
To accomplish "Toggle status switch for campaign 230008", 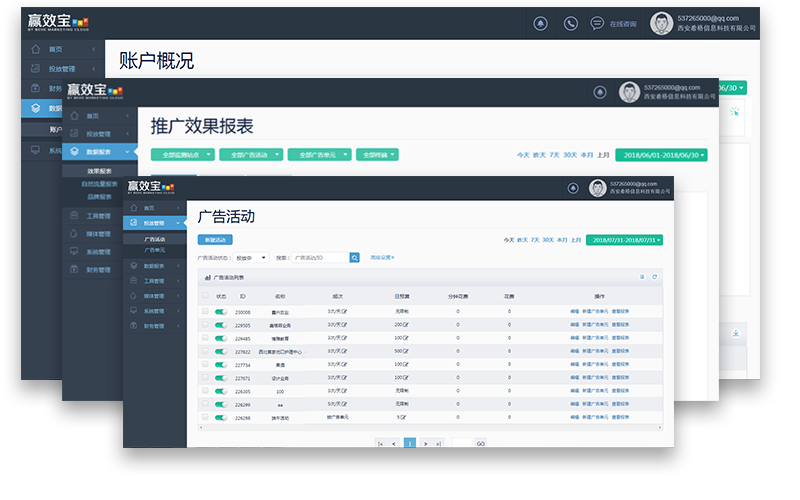I will point(220,312).
